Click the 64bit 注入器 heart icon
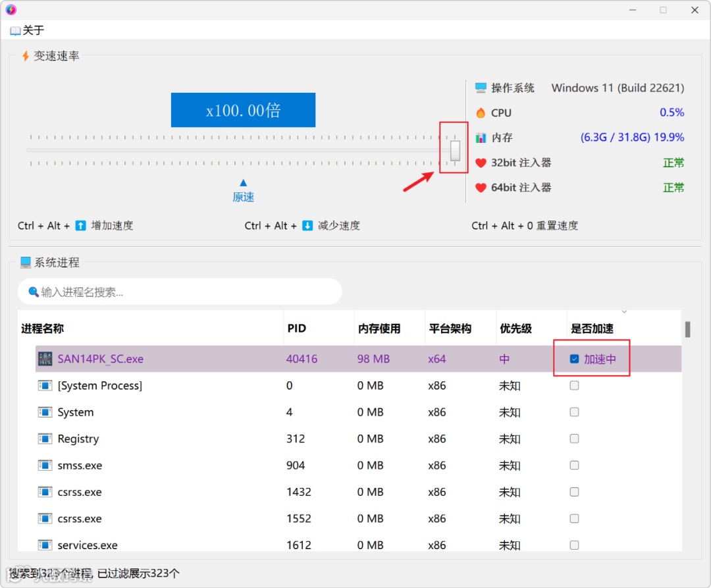The width and height of the screenshot is (711, 588). point(481,188)
